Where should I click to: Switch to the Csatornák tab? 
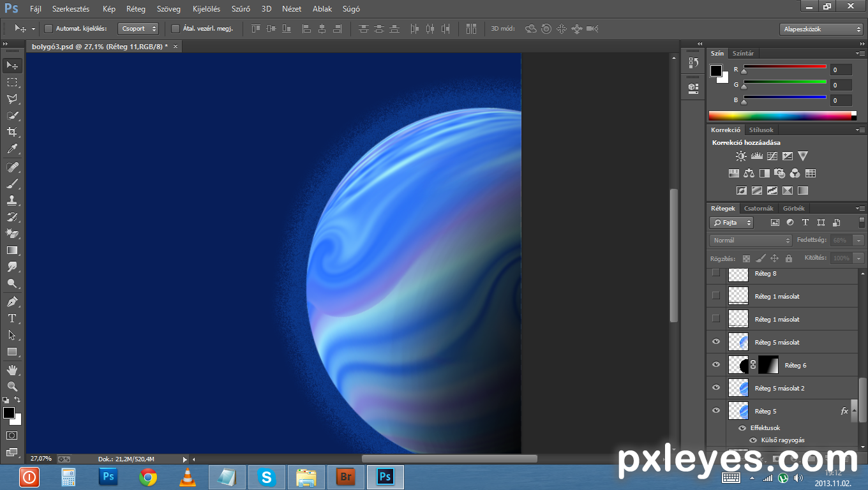(759, 209)
